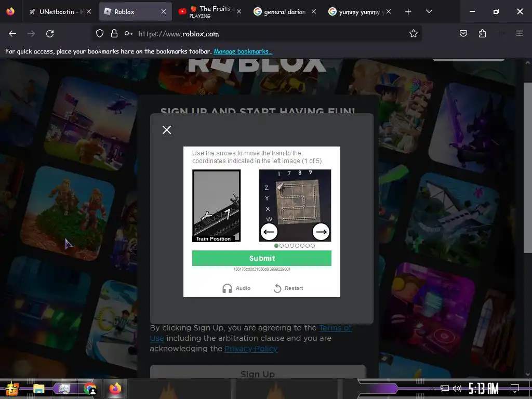The width and height of the screenshot is (532, 399).
Task: Open the Extensions menu
Action: (482, 34)
